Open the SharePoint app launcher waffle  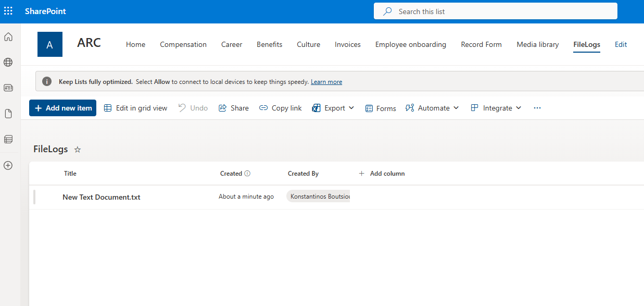[8, 11]
